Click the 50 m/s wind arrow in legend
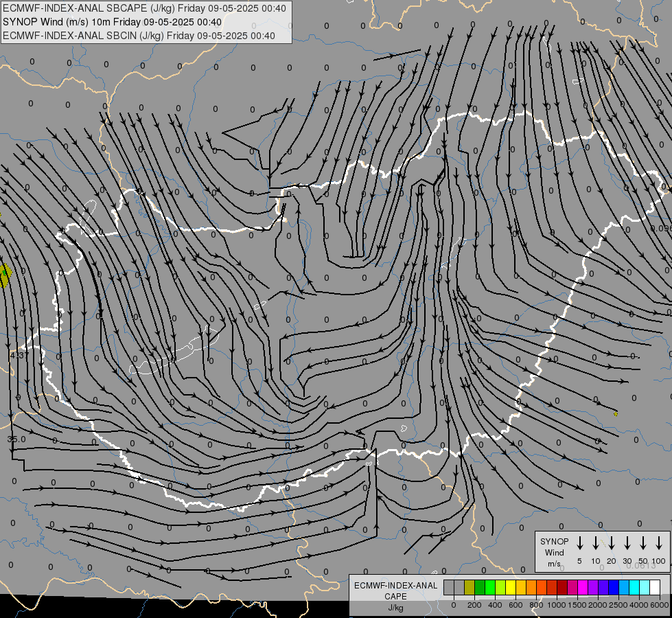 click(643, 542)
